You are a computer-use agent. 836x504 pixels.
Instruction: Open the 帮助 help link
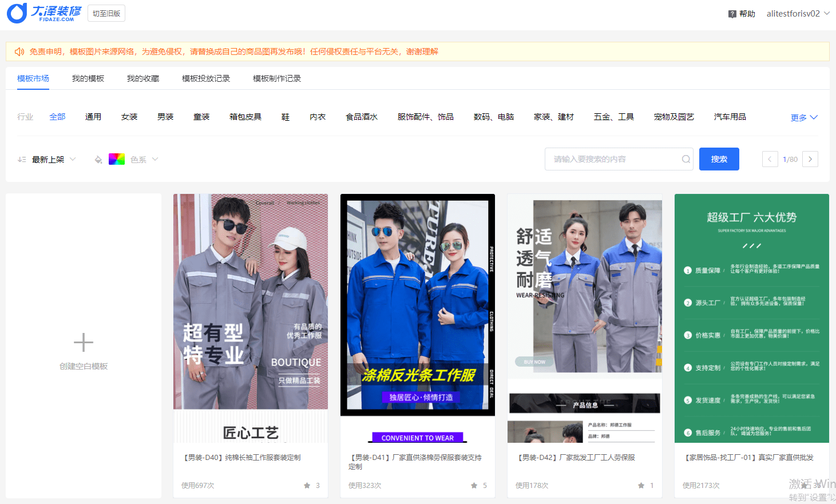747,14
